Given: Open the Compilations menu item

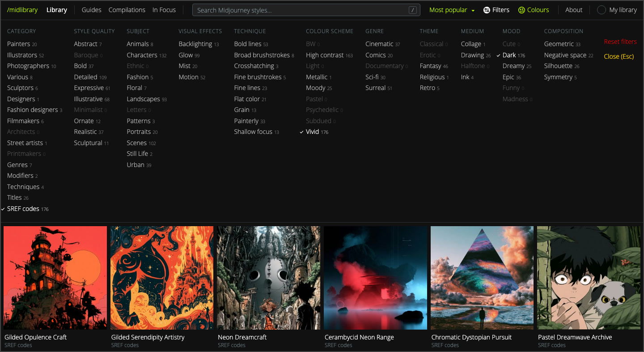Looking at the screenshot, I should tap(127, 10).
